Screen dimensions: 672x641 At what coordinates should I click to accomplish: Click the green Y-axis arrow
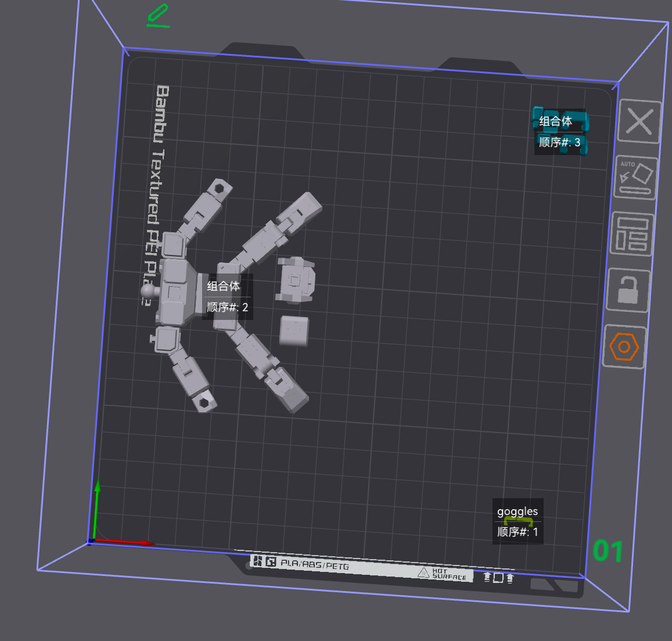tap(96, 509)
